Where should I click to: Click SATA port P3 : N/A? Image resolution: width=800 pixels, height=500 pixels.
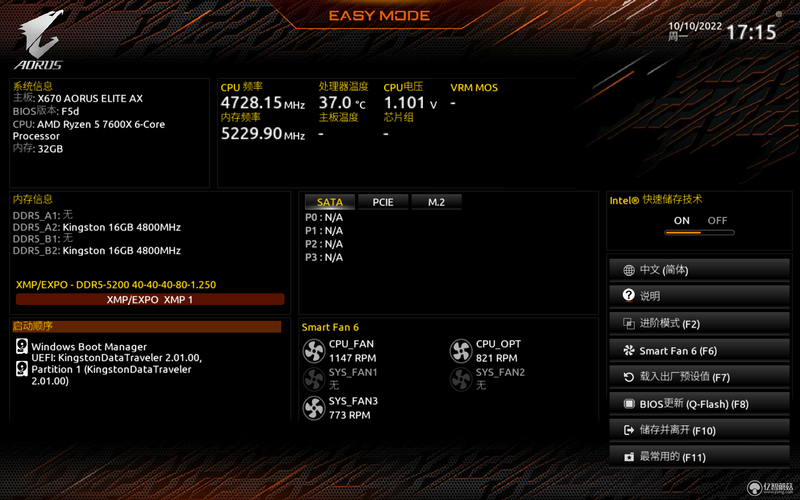point(324,257)
